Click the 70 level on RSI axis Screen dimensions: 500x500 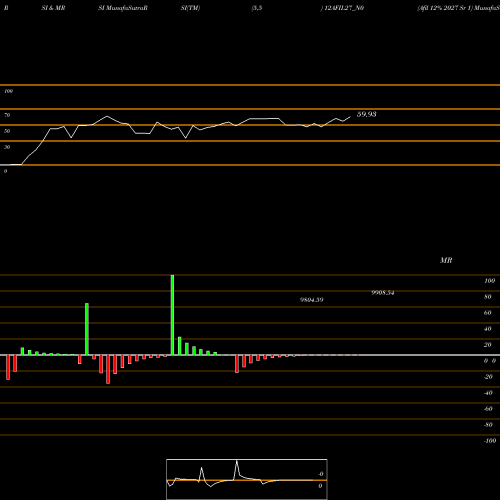(7, 115)
